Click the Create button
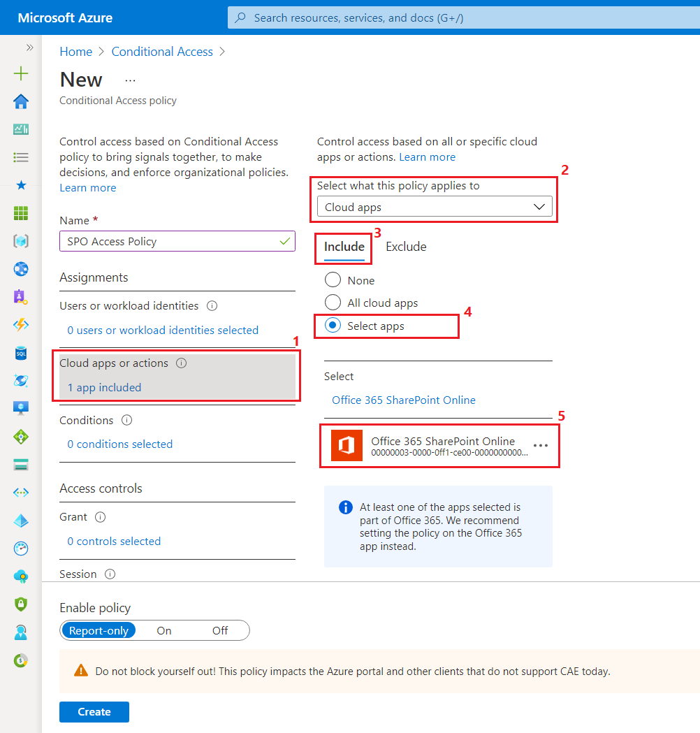This screenshot has width=700, height=733. point(94,711)
